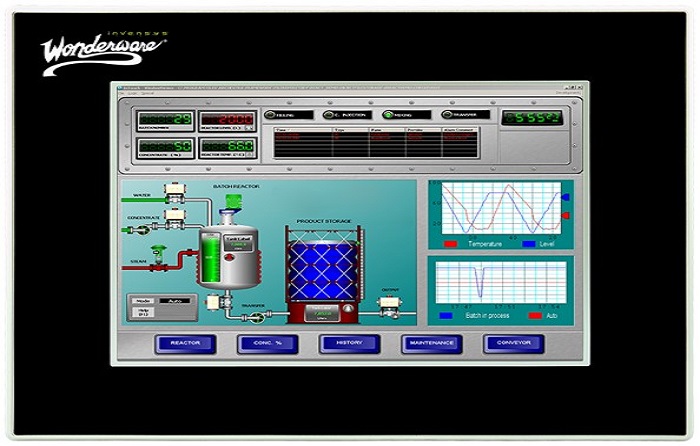The image size is (700, 446).
Task: Click the red alarm light on reactor tank
Action: click(229, 257)
